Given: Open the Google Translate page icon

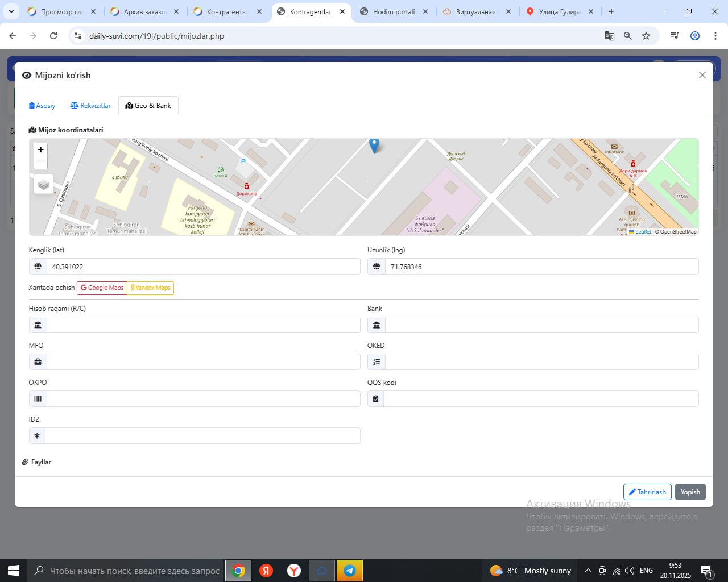Looking at the screenshot, I should click(609, 36).
